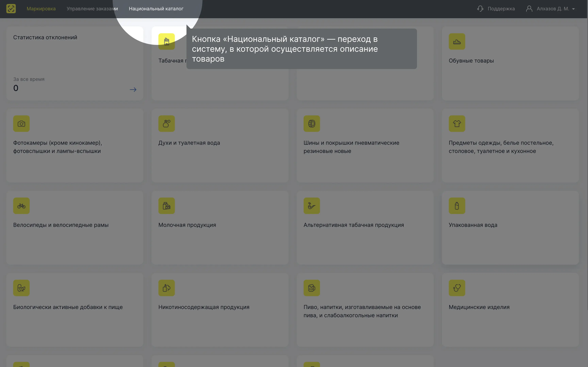Click the dietary supplements icon
Screen dimensions: 588x367
tap(21, 288)
